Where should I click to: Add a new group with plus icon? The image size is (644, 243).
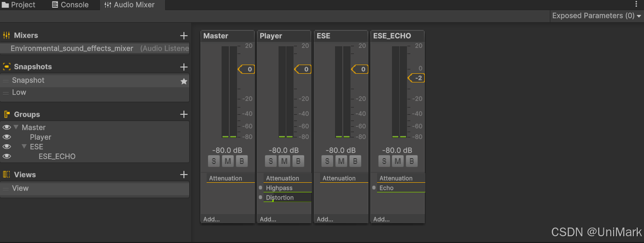(x=183, y=114)
